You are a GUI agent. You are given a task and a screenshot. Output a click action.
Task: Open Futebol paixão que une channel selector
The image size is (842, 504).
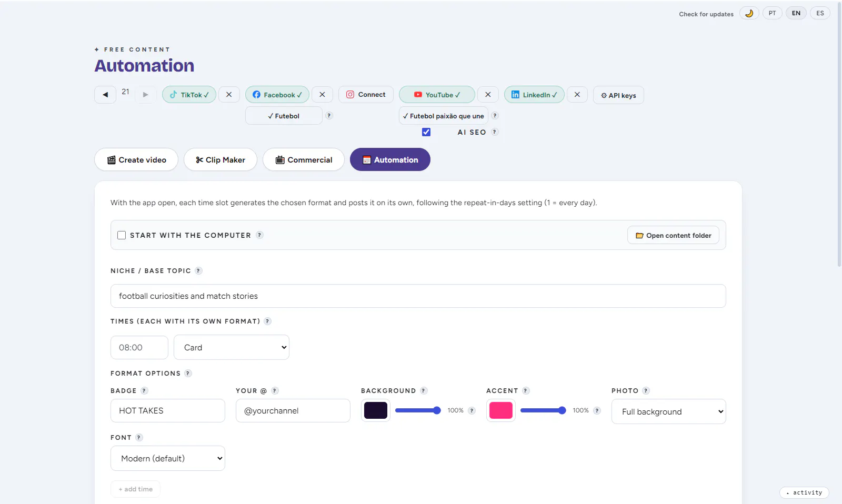(x=443, y=116)
